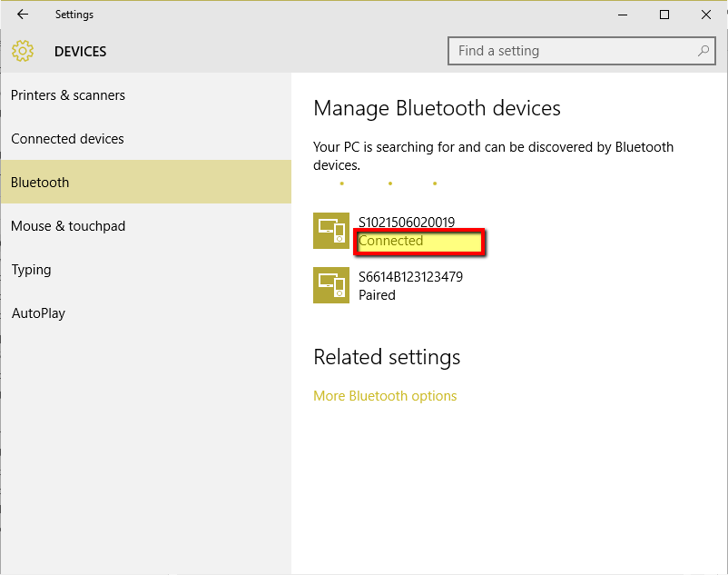The height and width of the screenshot is (575, 728).
Task: Select the device icon for S1021506020019
Action: click(x=331, y=231)
